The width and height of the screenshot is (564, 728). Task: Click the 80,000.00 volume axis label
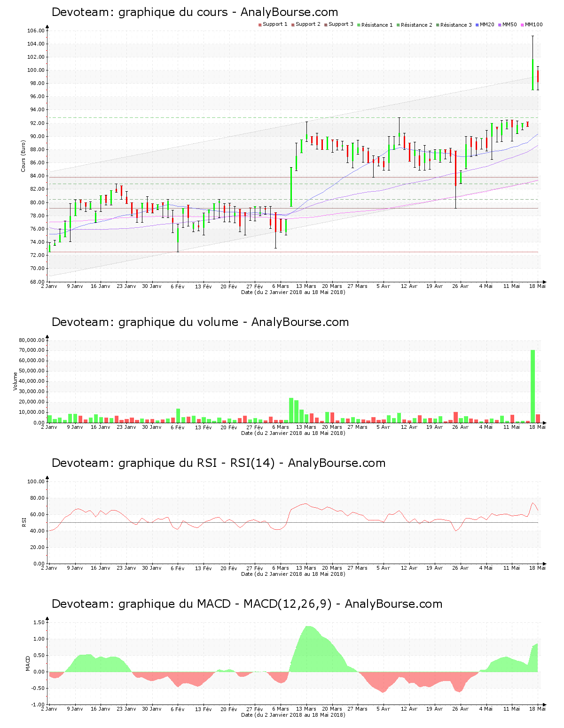(32, 340)
